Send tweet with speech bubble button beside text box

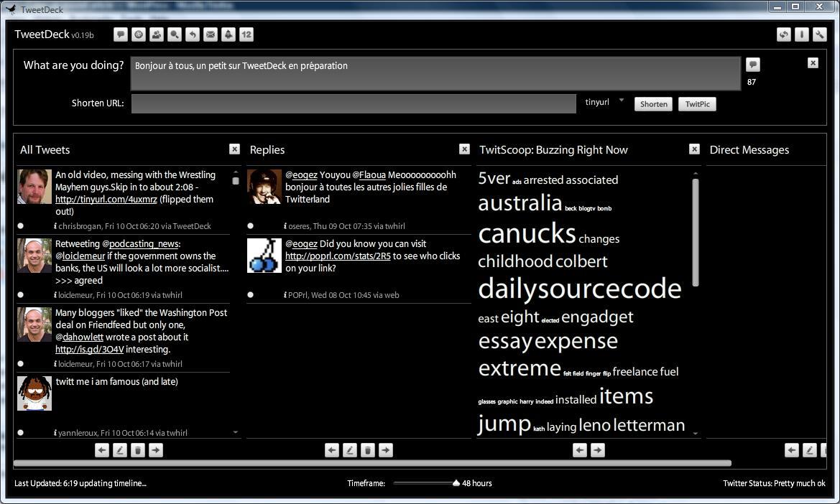[x=752, y=65]
